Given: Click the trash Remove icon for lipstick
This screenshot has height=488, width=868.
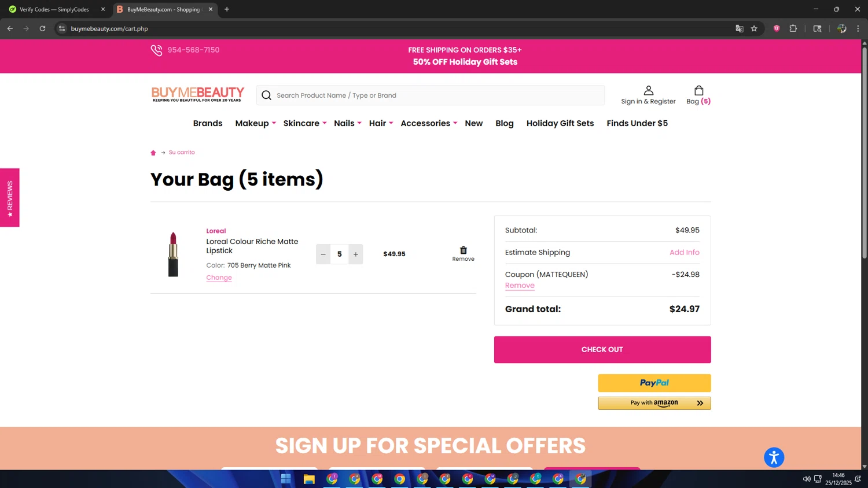Looking at the screenshot, I should pyautogui.click(x=464, y=250).
